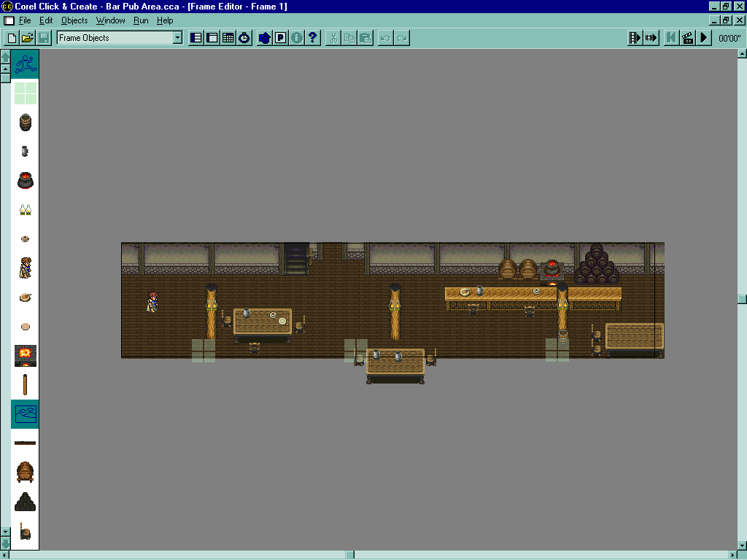Open the Frame Objects editor dropdown
The width and height of the screenshot is (747, 560).
(x=177, y=38)
